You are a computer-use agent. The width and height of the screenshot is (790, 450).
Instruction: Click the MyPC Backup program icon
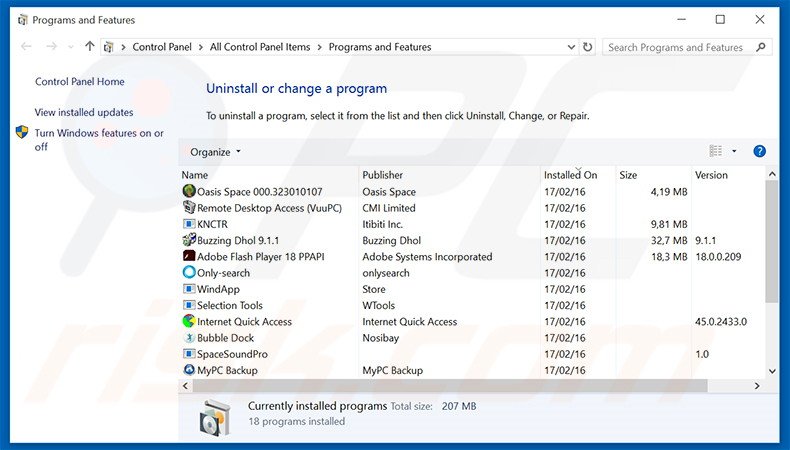(189, 370)
